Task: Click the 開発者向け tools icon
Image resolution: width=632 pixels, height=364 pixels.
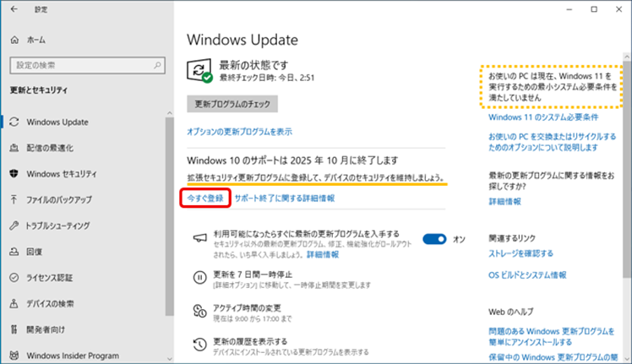Action: click(14, 329)
